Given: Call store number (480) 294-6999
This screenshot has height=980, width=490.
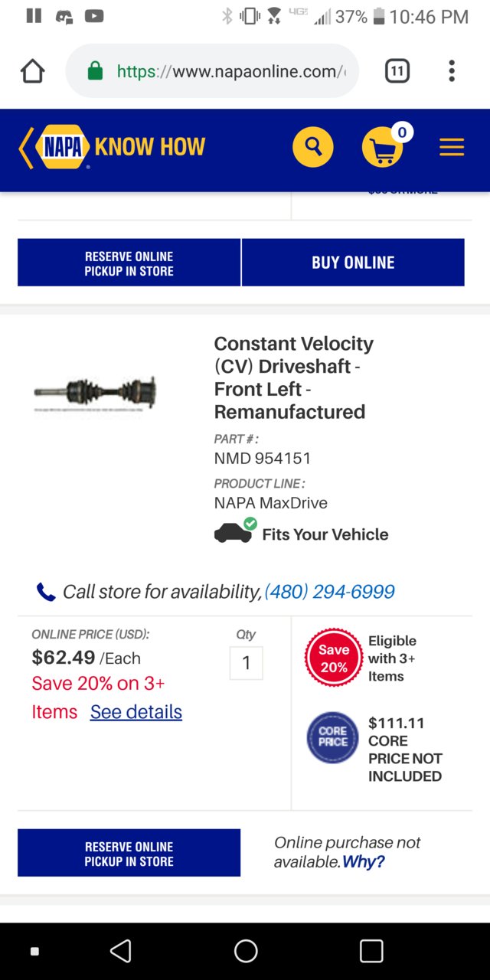Looking at the screenshot, I should tap(330, 592).
